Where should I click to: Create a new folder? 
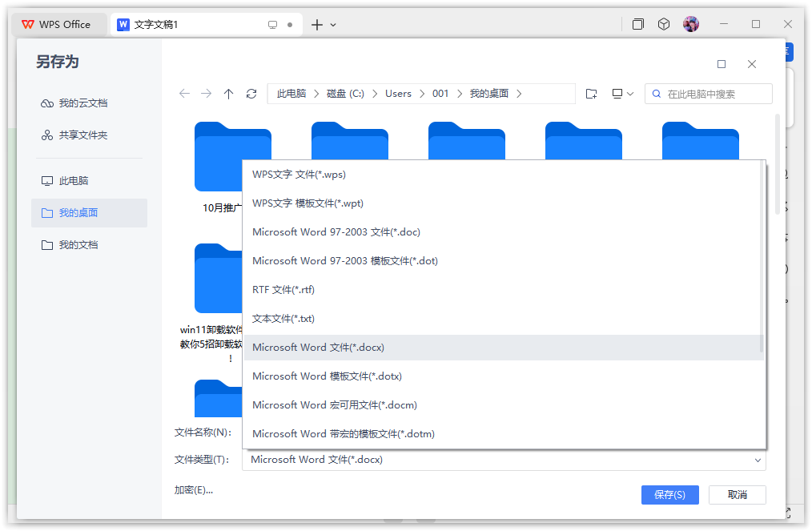[x=591, y=94]
